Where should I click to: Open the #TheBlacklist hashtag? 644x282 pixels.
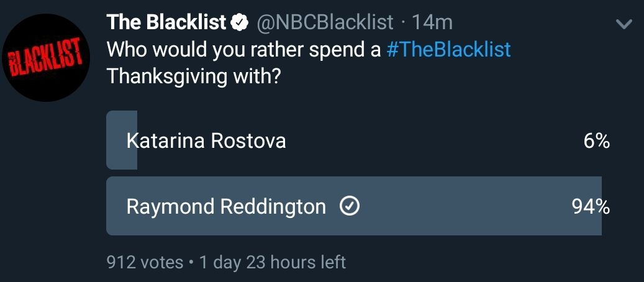[x=448, y=50]
